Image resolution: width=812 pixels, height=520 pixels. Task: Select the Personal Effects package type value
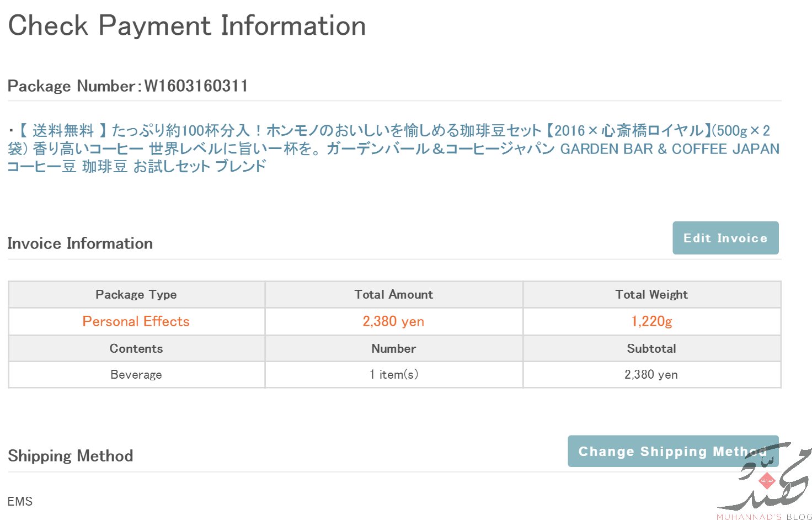tap(136, 321)
